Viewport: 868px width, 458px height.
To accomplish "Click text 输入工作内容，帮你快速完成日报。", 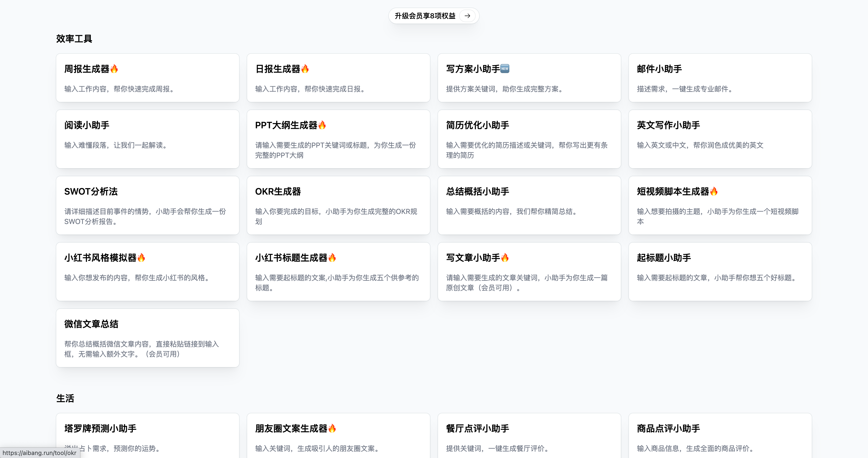I will click(x=311, y=89).
